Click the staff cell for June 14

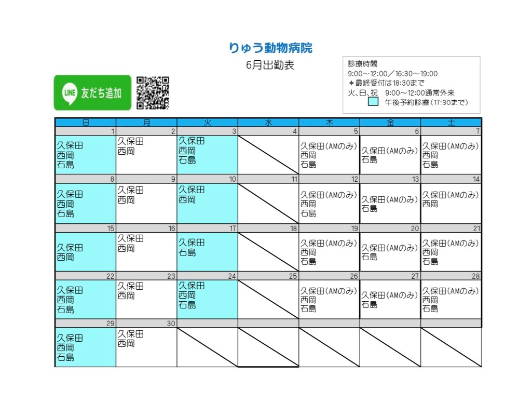(451, 204)
